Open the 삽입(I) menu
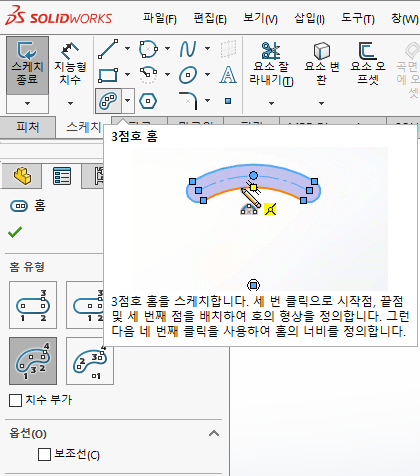420x476 pixels. pyautogui.click(x=309, y=18)
